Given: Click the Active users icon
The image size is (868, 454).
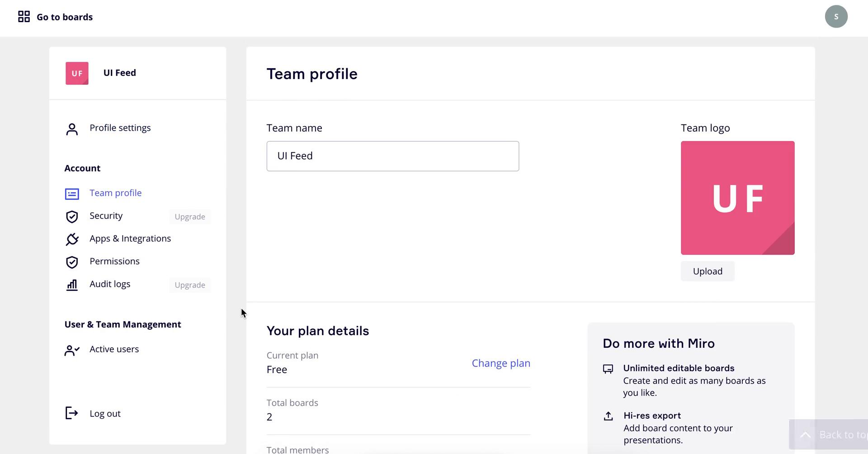Looking at the screenshot, I should coord(72,350).
